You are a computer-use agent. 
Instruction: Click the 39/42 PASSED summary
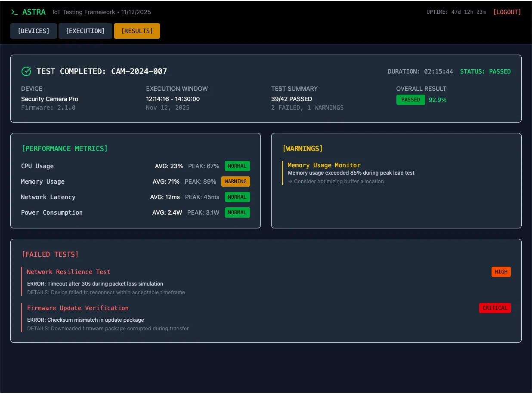pyautogui.click(x=292, y=99)
